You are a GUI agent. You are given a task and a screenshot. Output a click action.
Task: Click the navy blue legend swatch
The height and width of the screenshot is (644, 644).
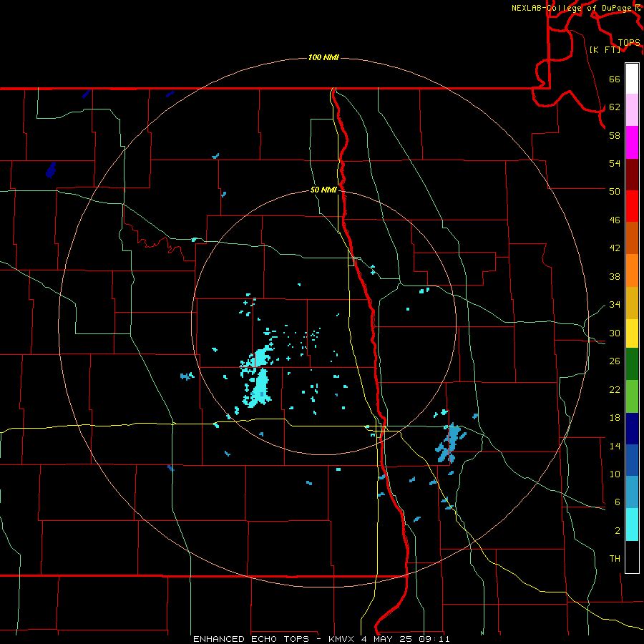(632, 429)
